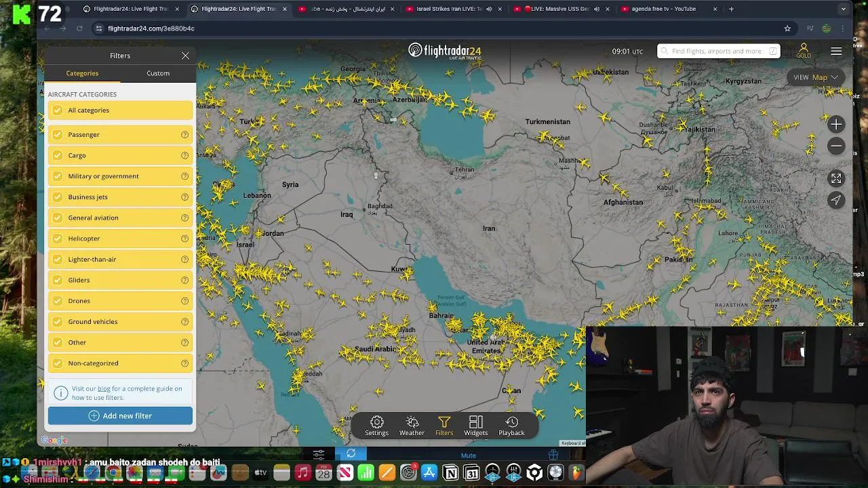This screenshot has height=488, width=868.
Task: Show help for General aviation category
Action: 184,218
